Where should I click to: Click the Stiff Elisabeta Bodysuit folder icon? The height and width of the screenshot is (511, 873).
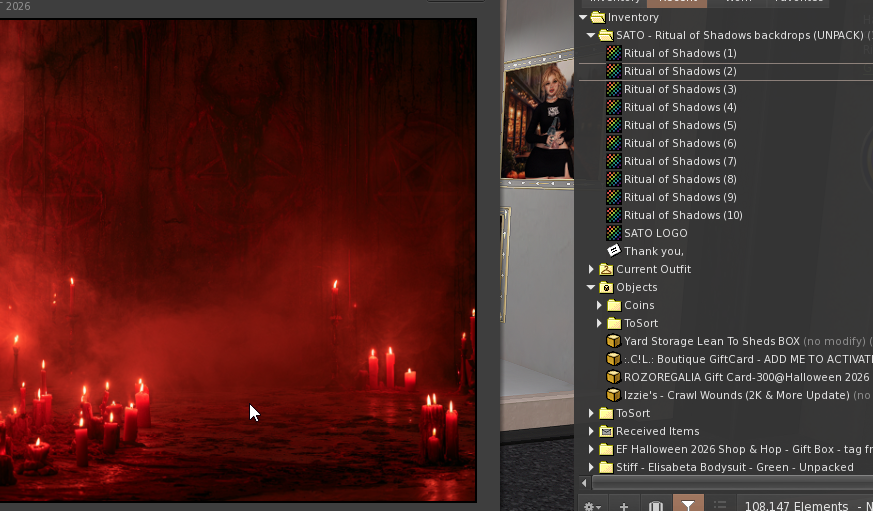[606, 468]
